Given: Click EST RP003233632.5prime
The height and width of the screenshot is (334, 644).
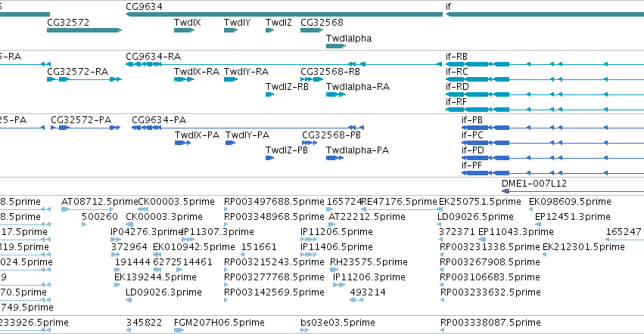Looking at the screenshot, I should click(x=443, y=300).
